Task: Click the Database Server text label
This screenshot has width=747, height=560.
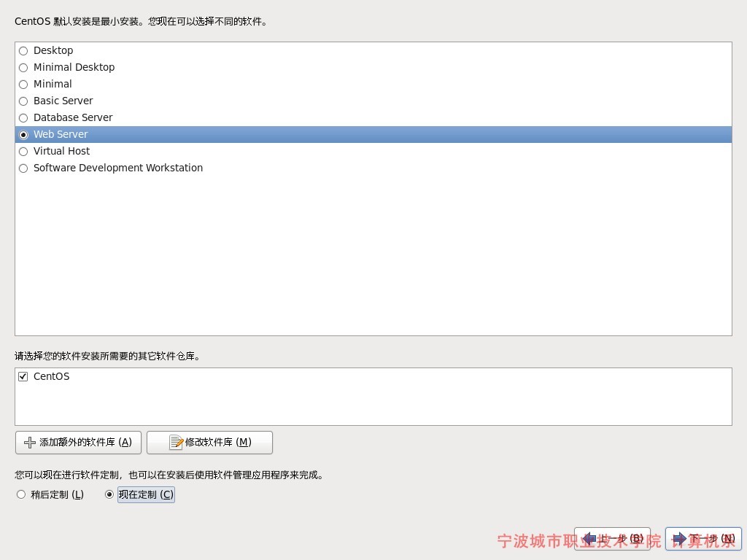Action: click(73, 117)
